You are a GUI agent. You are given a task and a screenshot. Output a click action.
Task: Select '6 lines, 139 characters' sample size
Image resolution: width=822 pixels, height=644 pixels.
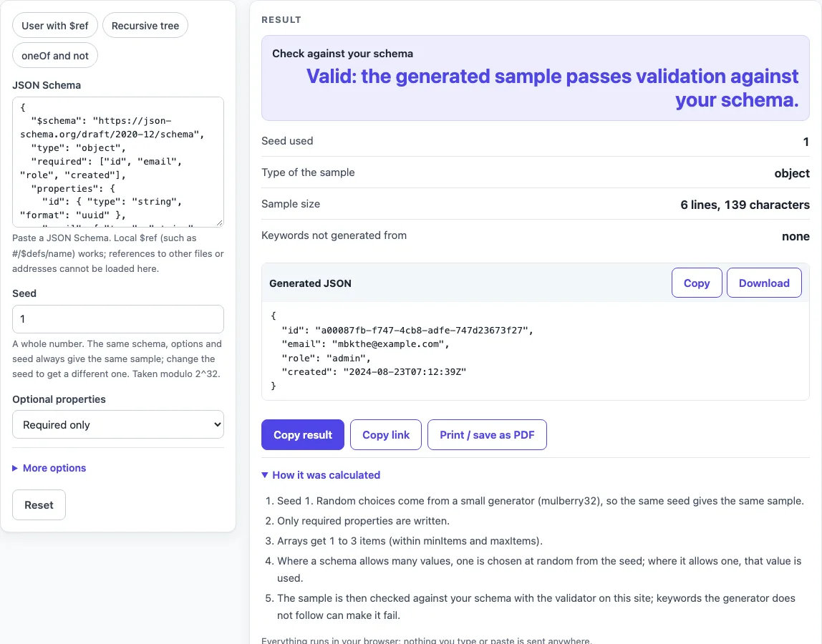click(x=745, y=205)
